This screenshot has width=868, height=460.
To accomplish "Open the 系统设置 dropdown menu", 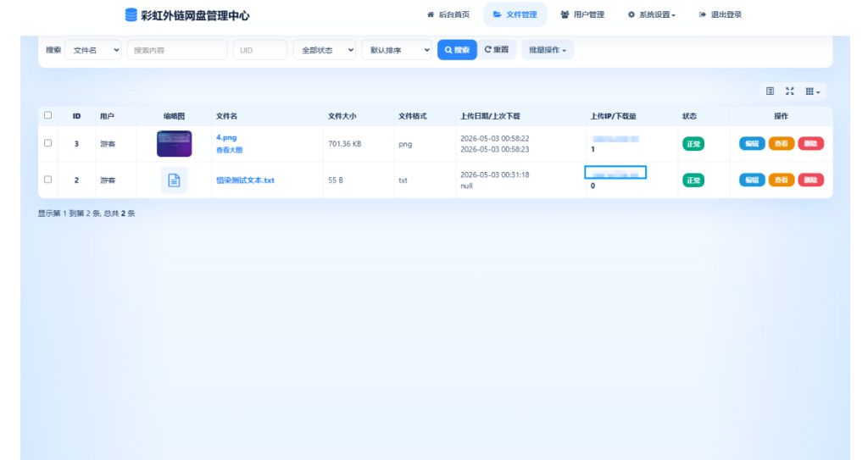I will (x=651, y=15).
